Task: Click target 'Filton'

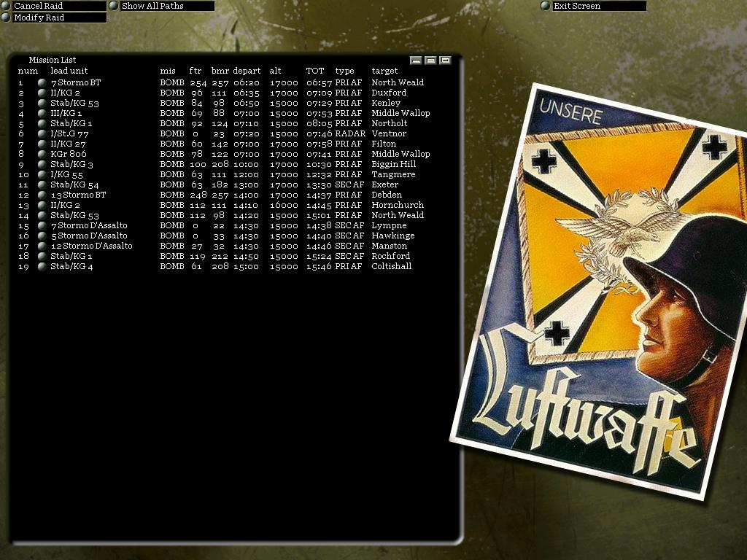Action: [x=384, y=144]
